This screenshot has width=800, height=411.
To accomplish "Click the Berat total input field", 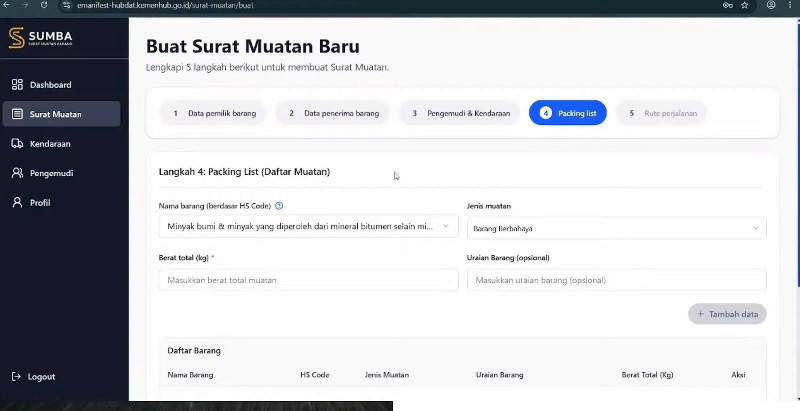I will [309, 280].
